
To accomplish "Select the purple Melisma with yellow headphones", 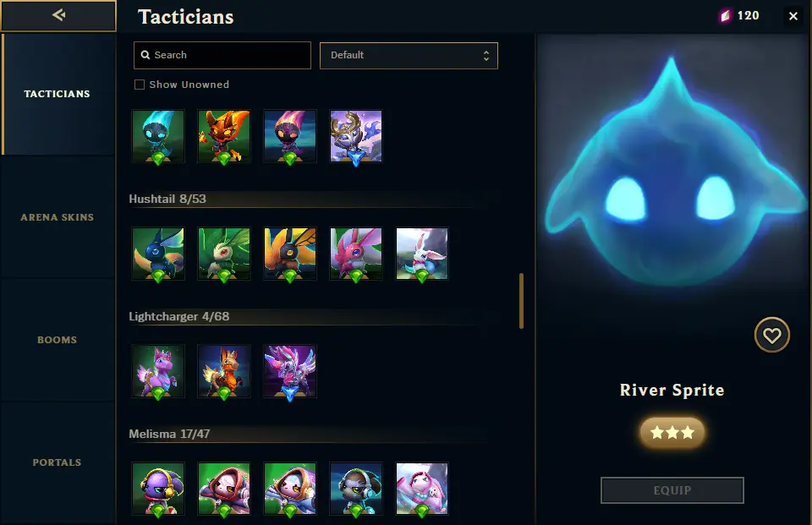I will pos(158,489).
